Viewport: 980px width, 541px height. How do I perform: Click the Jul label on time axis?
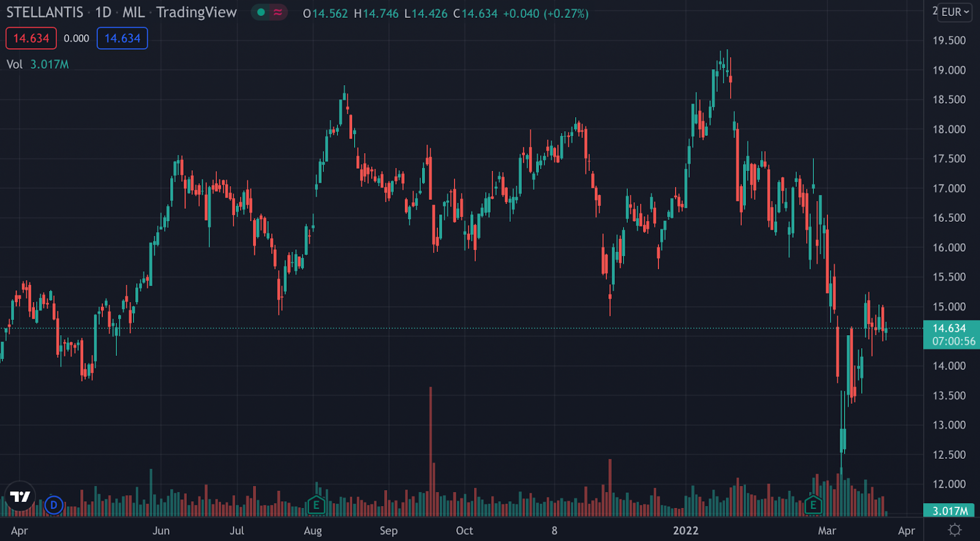(x=236, y=531)
